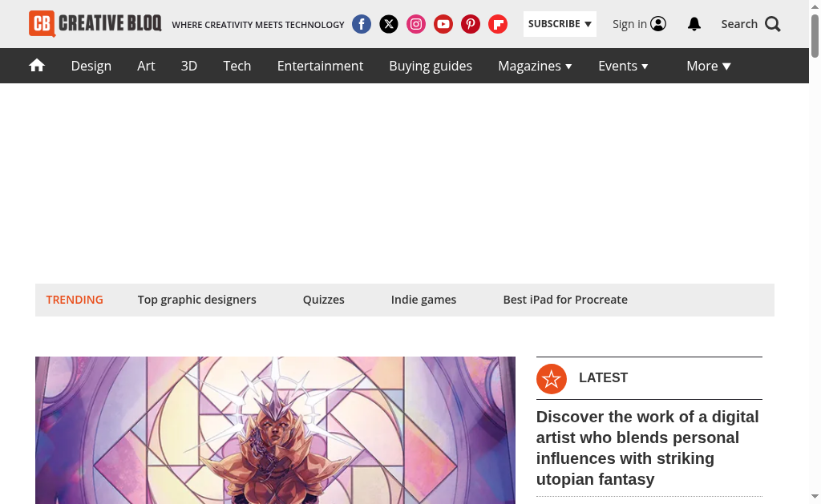Open the digital artist utopian fantasy article headline
This screenshot has height=504, width=821.
coord(648,448)
